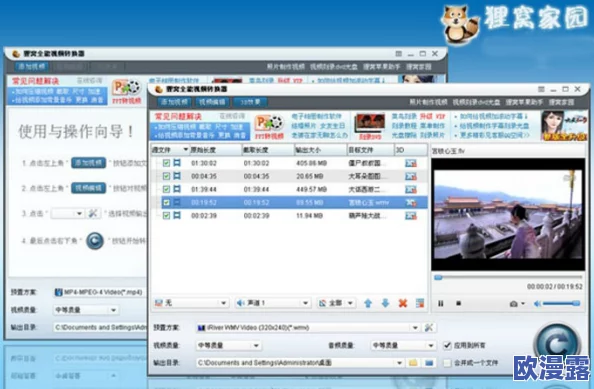
Task: Click the 添加视频 button in wizard step 1
Action: coord(88,163)
